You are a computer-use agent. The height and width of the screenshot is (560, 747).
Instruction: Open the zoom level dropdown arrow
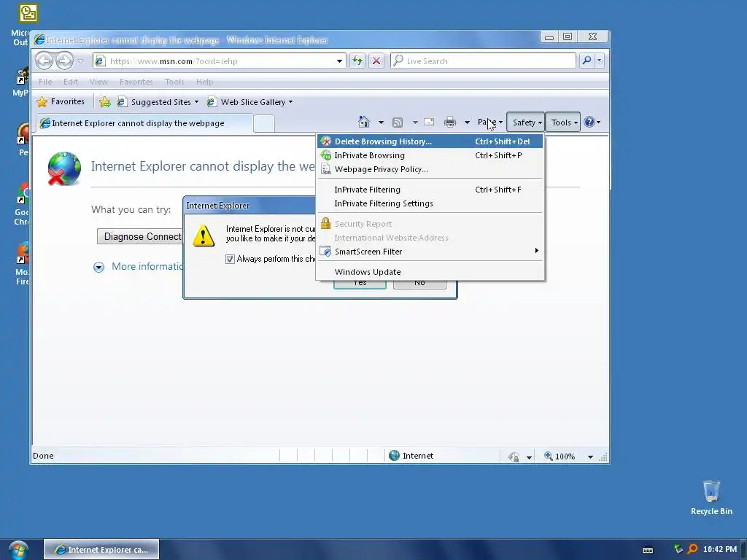tap(590, 456)
